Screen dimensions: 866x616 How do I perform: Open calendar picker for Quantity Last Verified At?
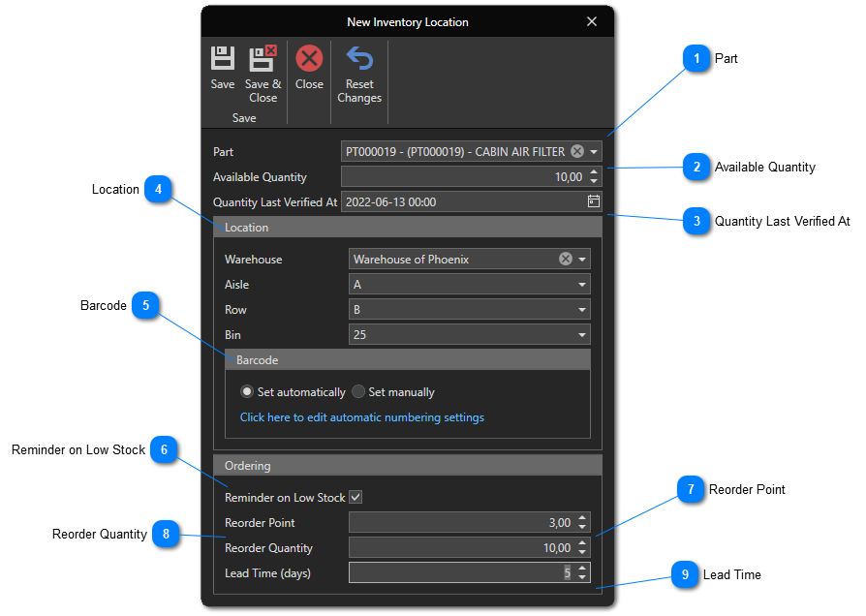coord(594,202)
